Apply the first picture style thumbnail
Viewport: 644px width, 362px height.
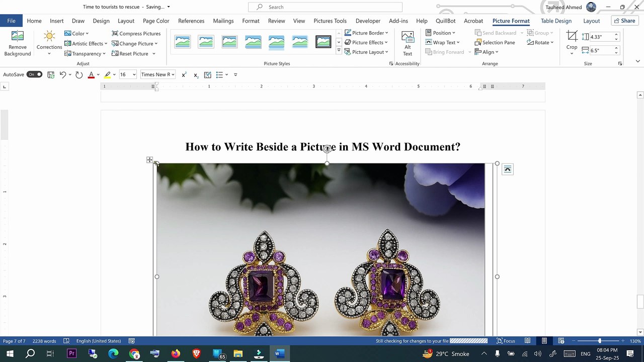tap(183, 42)
